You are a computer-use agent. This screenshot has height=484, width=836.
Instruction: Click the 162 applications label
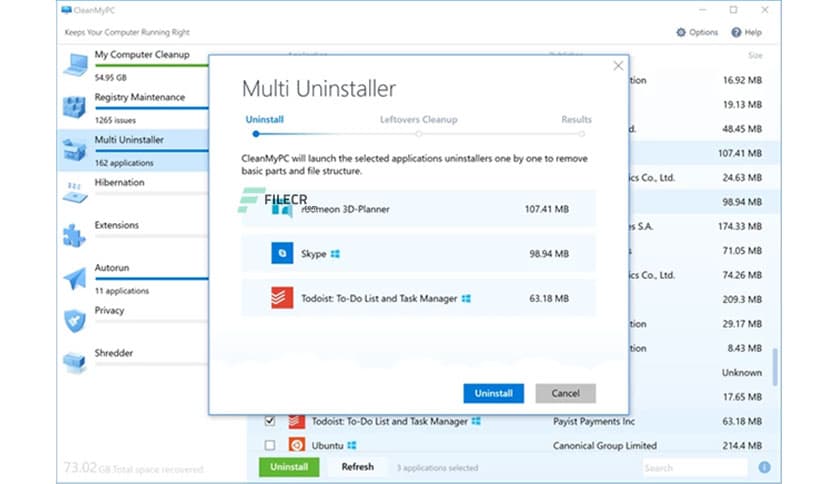click(x=124, y=163)
